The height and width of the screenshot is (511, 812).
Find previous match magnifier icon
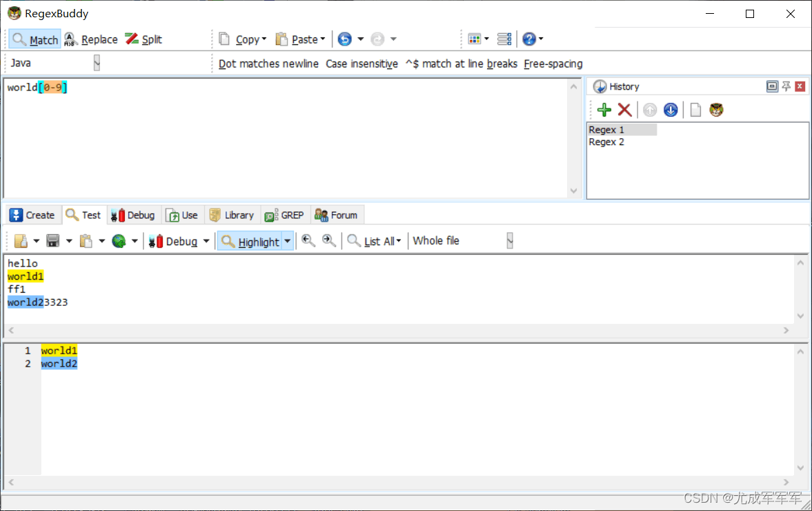tap(308, 240)
